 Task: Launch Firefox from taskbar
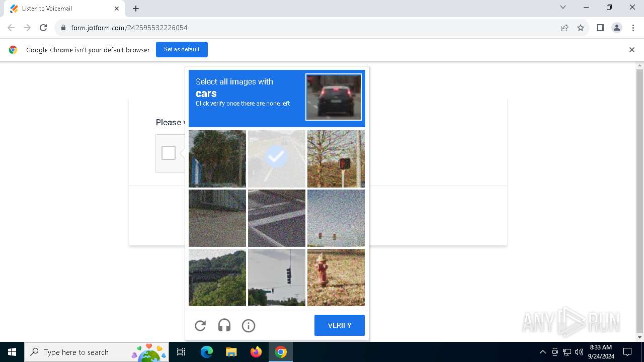point(256,352)
